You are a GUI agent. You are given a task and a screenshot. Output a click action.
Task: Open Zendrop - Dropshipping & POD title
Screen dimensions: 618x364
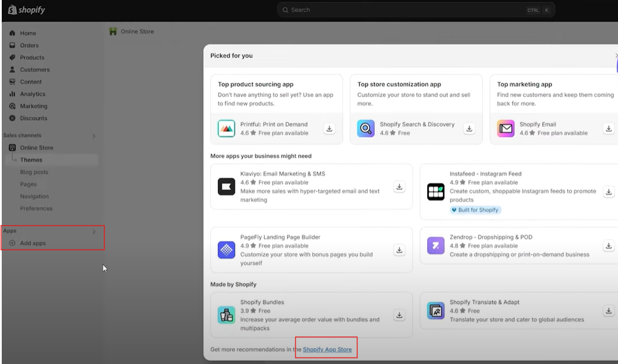click(x=491, y=237)
